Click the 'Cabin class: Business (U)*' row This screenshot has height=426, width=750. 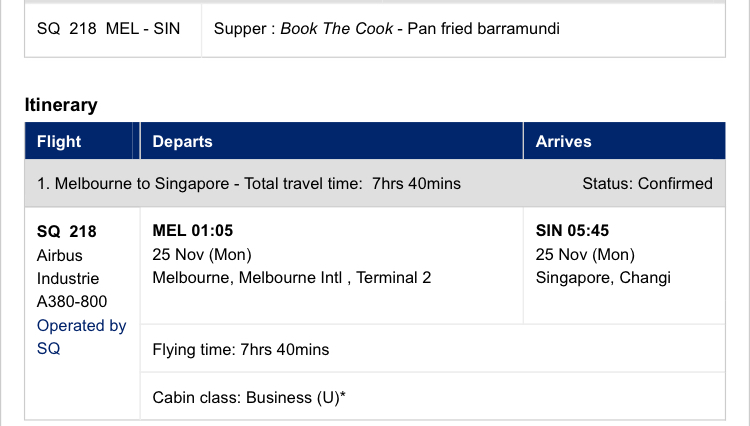[x=433, y=397]
